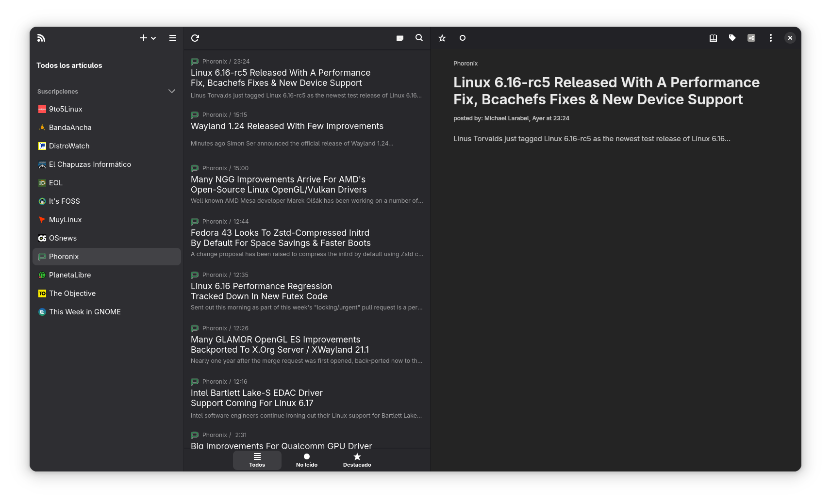
Task: Select the Phoronix feed
Action: [x=107, y=257]
